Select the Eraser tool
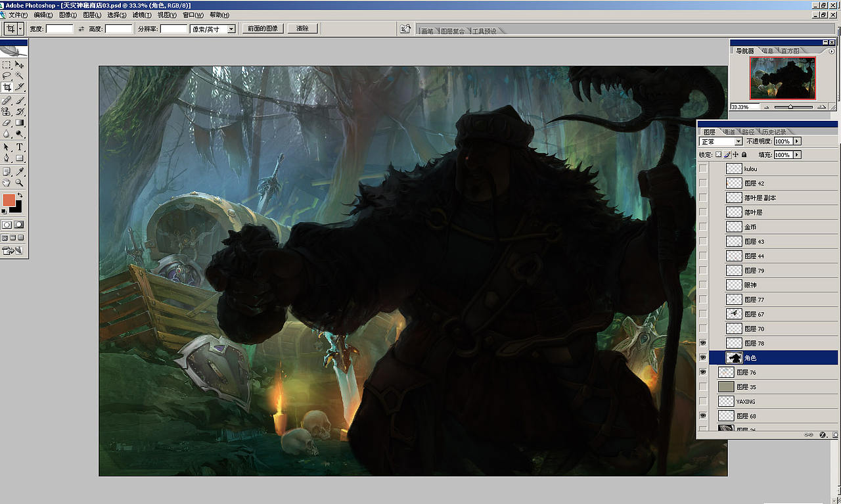Viewport: 841px width, 504px height. coord(7,123)
